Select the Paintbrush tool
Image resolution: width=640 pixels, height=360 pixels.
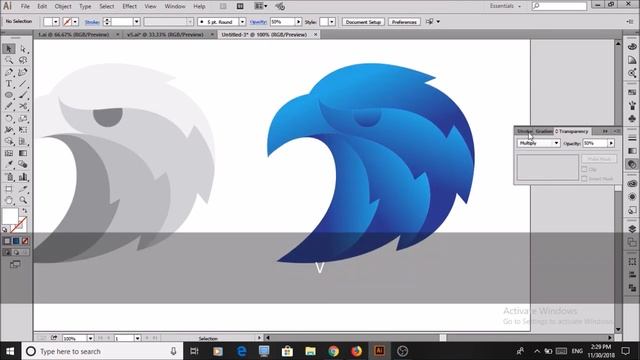click(x=23, y=95)
